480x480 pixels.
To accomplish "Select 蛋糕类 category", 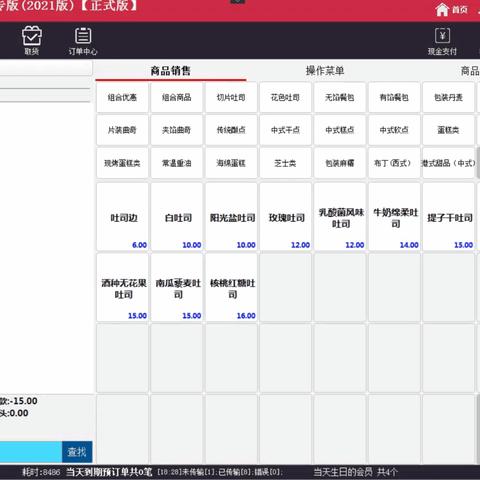I will coord(448,130).
